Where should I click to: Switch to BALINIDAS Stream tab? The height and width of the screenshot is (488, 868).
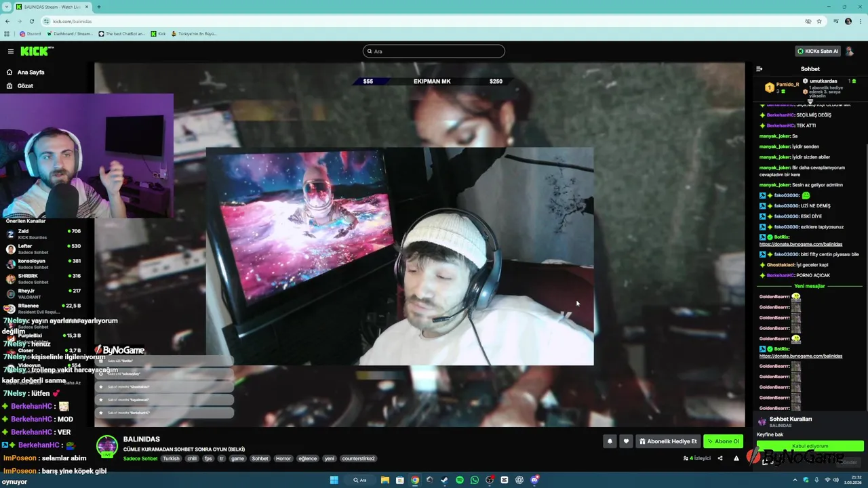52,7
